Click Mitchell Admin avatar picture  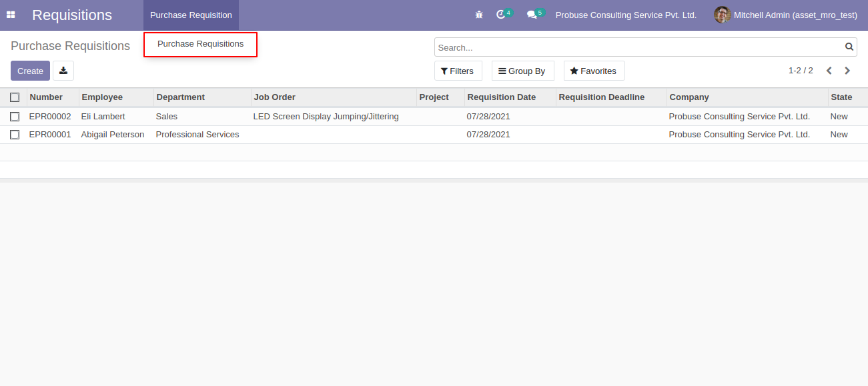(x=723, y=15)
